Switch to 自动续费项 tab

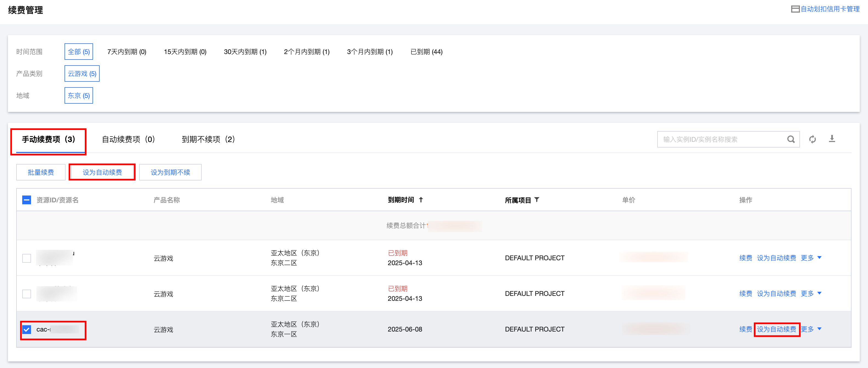pos(128,139)
